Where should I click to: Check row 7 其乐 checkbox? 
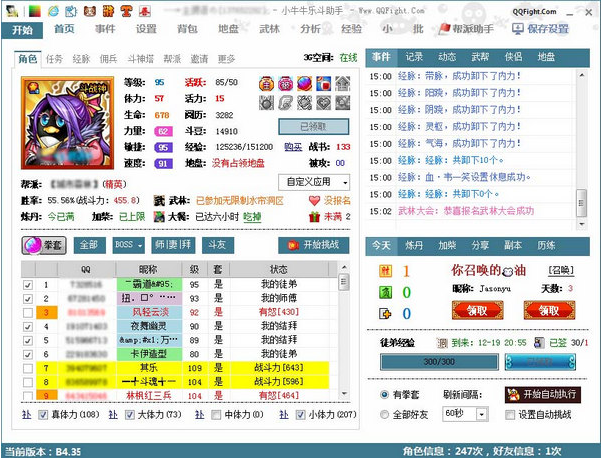click(x=28, y=369)
